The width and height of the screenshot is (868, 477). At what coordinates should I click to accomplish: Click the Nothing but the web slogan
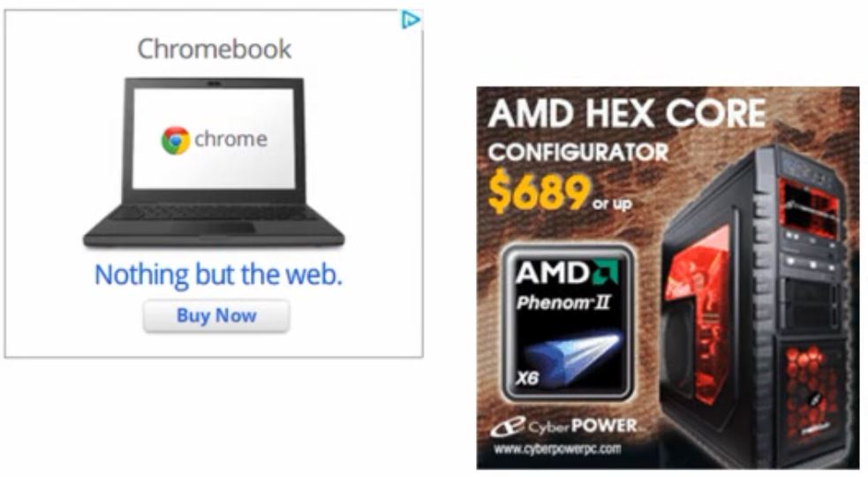pyautogui.click(x=218, y=275)
